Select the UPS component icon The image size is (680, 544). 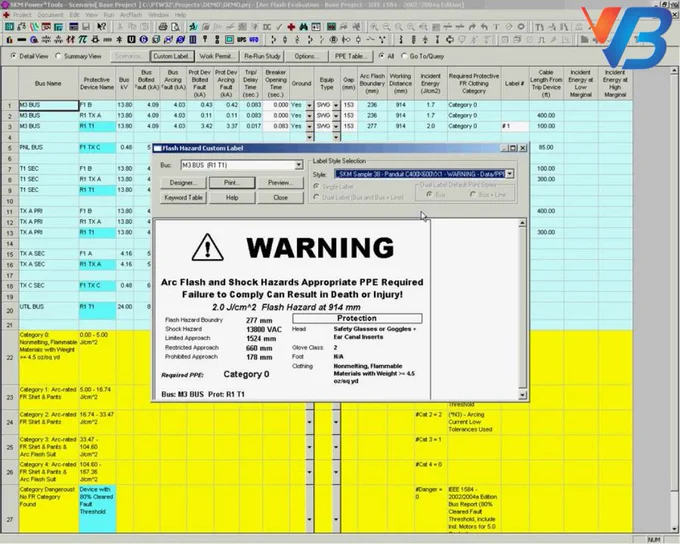tap(242, 40)
